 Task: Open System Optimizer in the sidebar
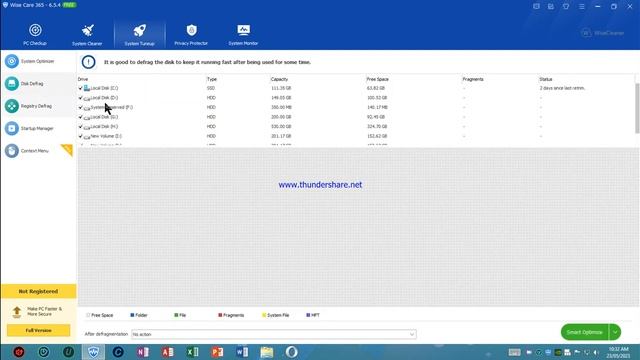point(38,61)
